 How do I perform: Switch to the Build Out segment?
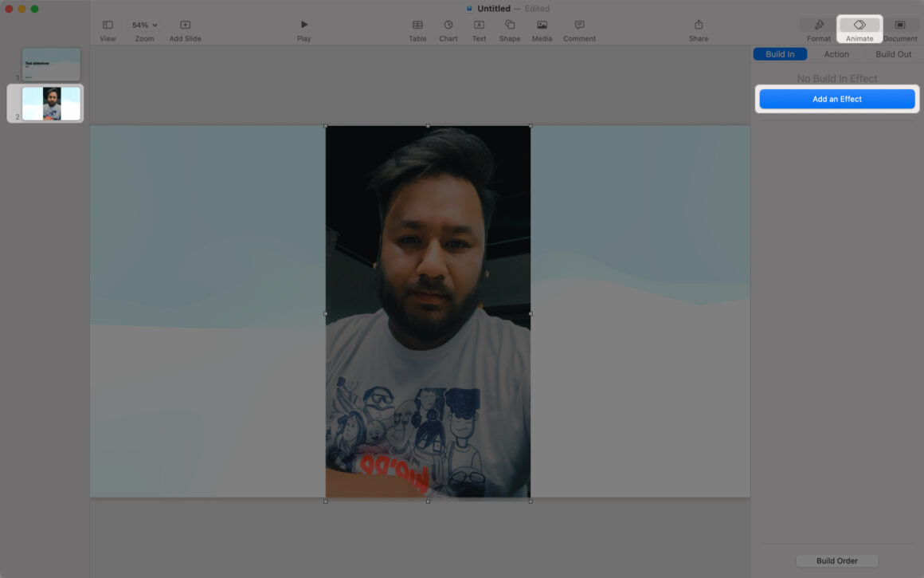[892, 53]
